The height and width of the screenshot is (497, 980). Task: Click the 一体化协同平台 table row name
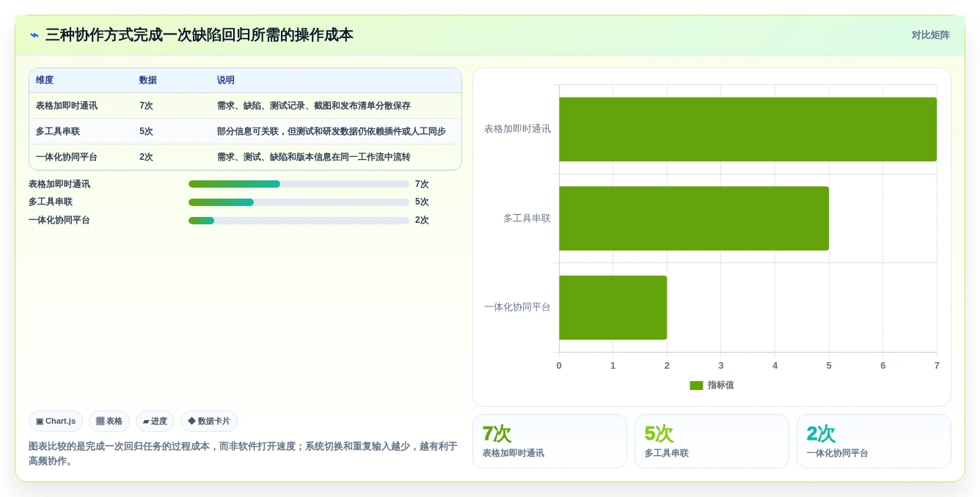tap(67, 157)
